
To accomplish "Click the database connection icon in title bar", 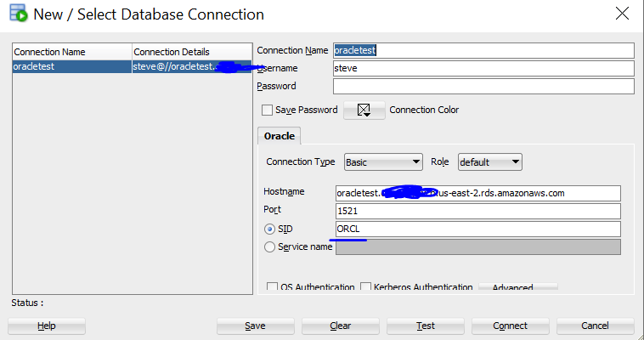I will click(18, 13).
